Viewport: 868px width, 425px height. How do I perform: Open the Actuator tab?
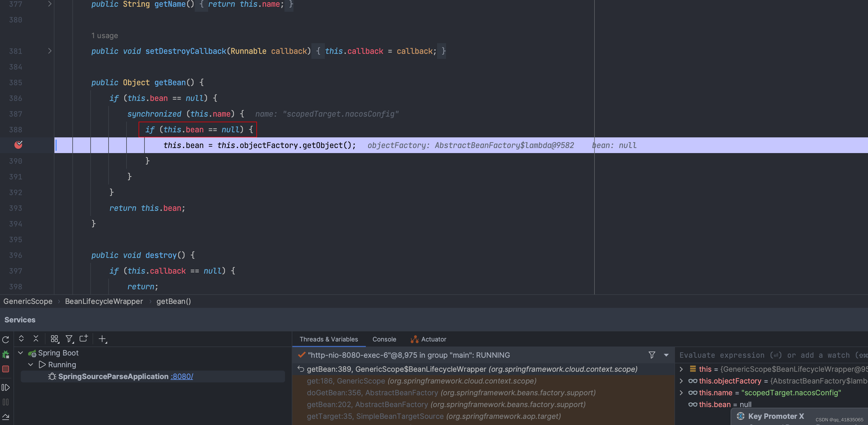pyautogui.click(x=428, y=339)
